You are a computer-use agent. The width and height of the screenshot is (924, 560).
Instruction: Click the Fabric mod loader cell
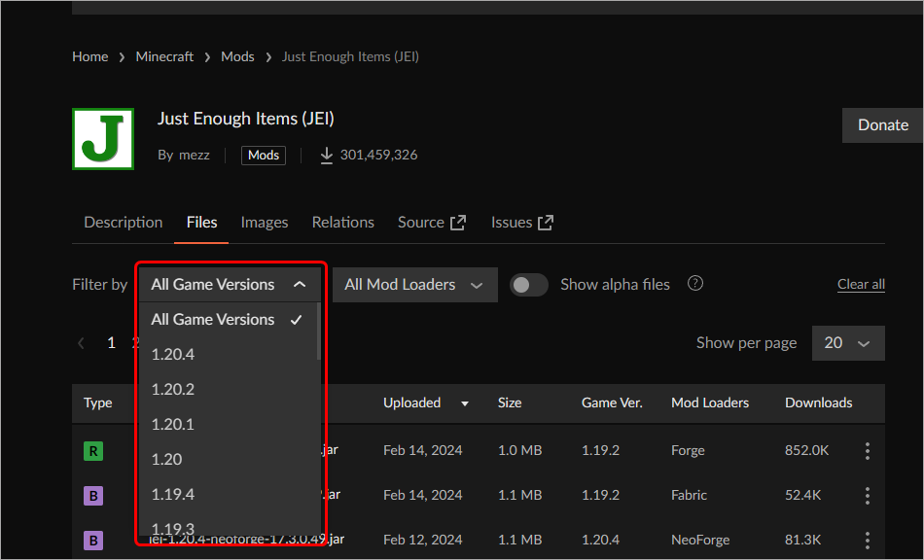(x=689, y=496)
